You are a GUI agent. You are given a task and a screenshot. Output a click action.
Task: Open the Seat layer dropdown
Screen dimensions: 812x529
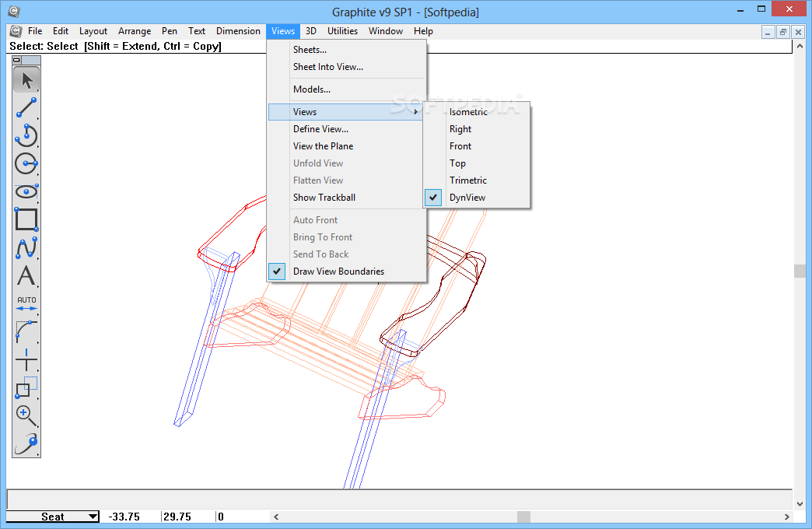(x=52, y=517)
